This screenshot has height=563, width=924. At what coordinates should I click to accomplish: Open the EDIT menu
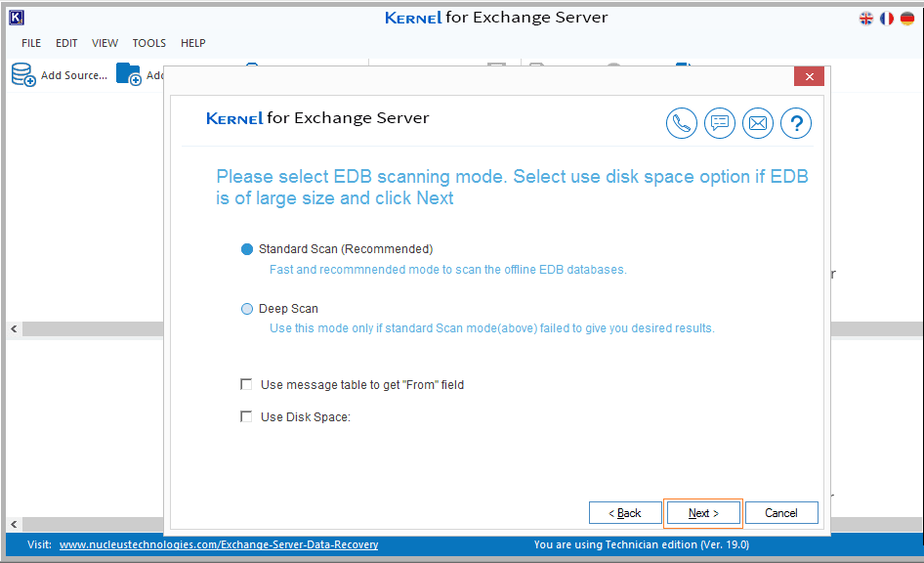(66, 43)
